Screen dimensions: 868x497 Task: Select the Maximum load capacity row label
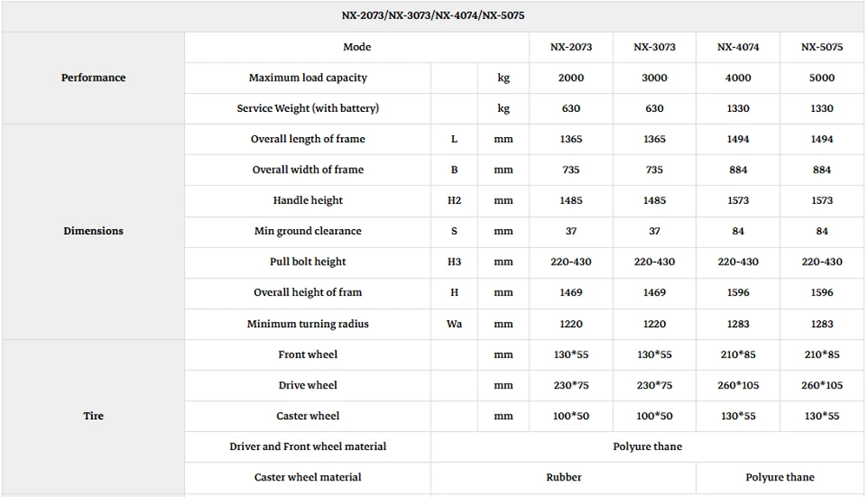(x=308, y=78)
